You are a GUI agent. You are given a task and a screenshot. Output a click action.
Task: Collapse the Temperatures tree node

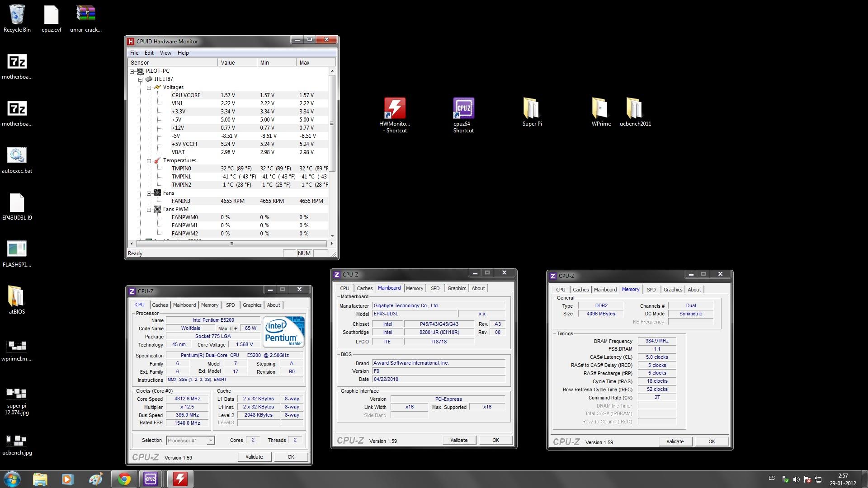coord(149,160)
